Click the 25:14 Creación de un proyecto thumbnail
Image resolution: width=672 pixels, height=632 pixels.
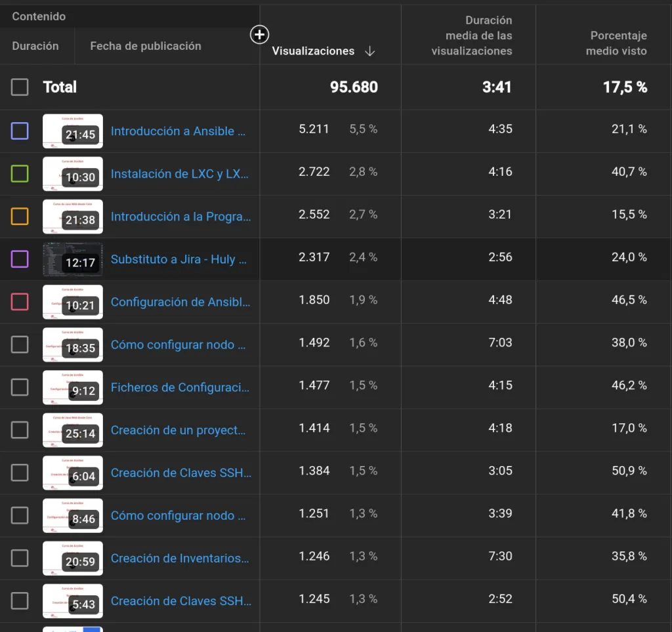(x=73, y=430)
